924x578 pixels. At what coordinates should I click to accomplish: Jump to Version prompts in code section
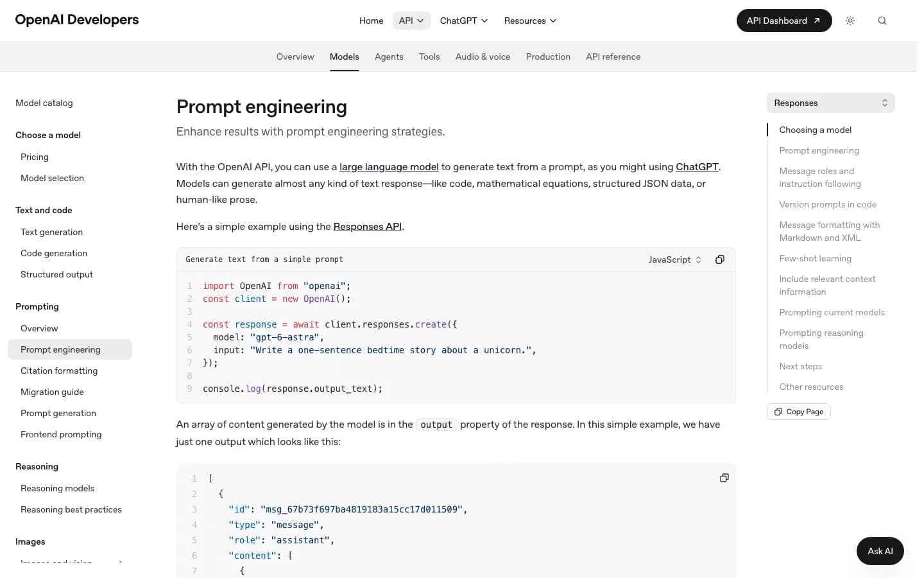[828, 204]
